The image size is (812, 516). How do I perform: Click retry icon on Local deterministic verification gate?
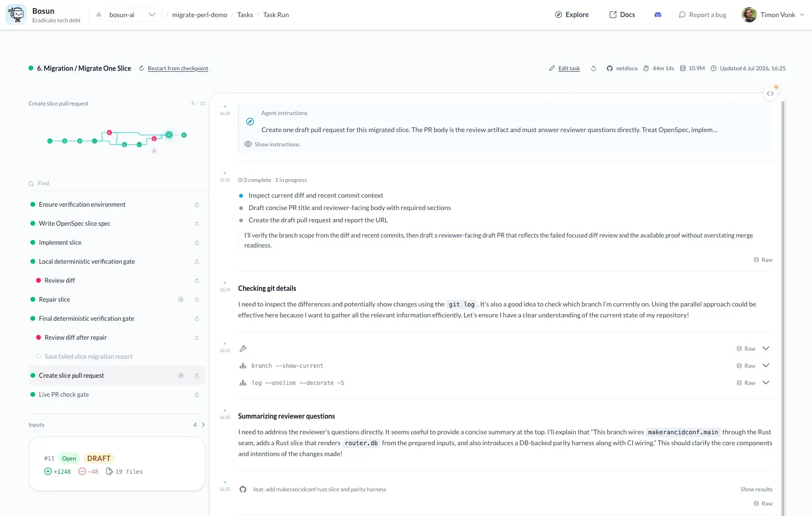(x=197, y=262)
